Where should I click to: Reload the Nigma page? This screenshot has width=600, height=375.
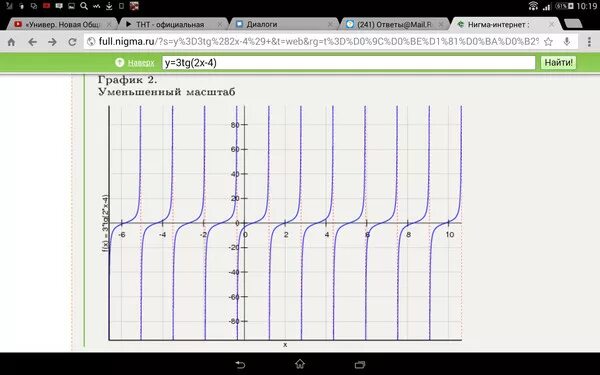tap(72, 42)
